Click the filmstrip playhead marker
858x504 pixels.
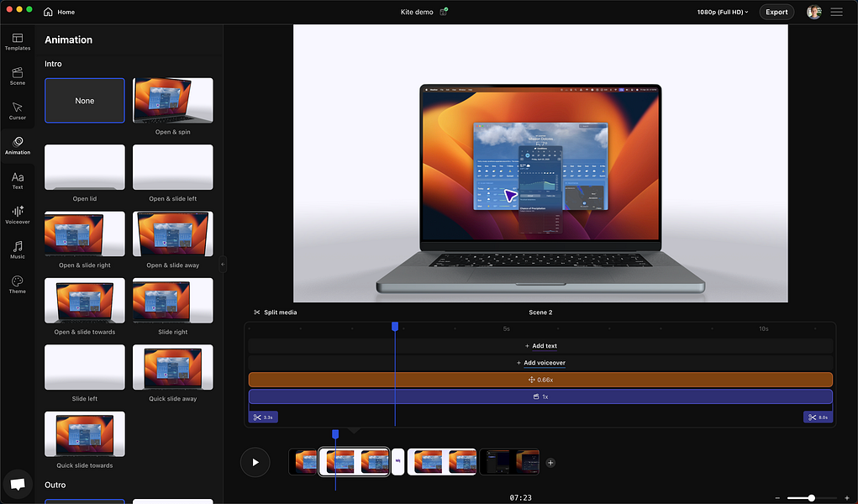335,434
